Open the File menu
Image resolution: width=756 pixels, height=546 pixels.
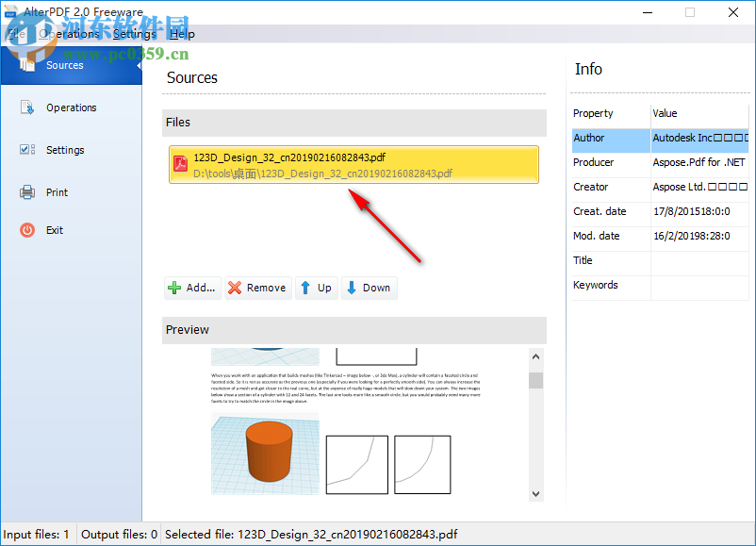point(14,33)
